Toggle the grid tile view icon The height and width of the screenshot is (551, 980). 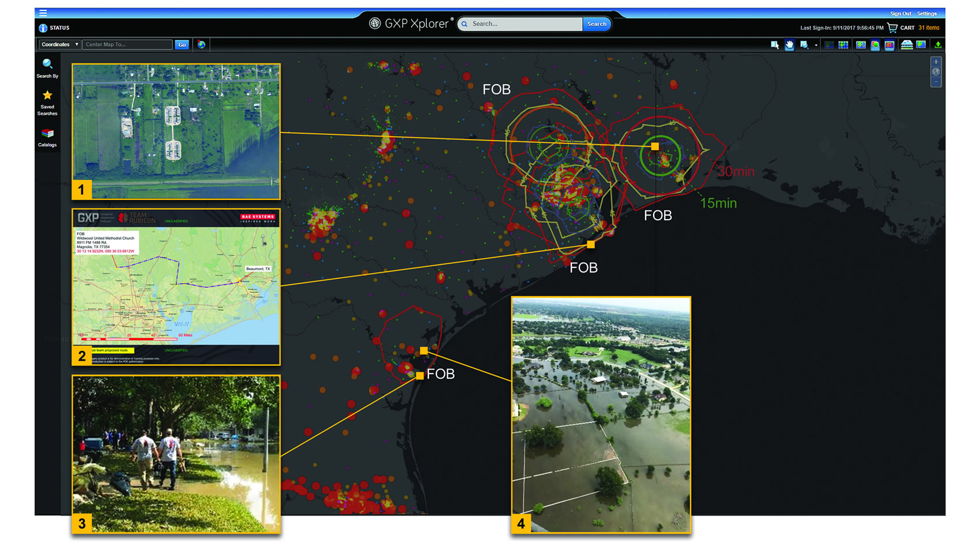point(843,44)
